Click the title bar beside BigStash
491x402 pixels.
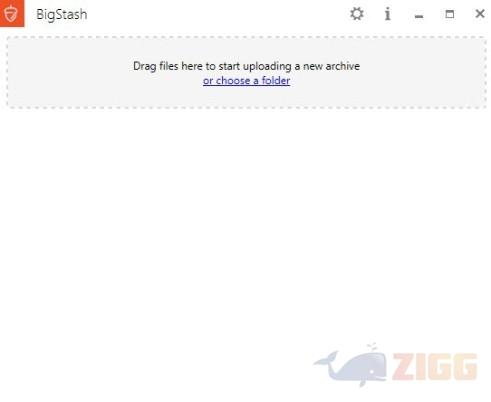pyautogui.click(x=217, y=14)
